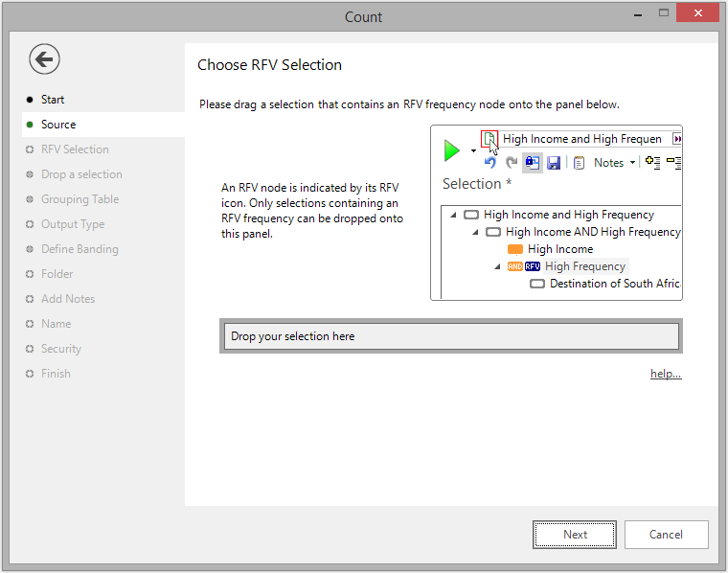The image size is (728, 573).
Task: Click the 'An RFV node is indicated' description
Action: tap(312, 211)
